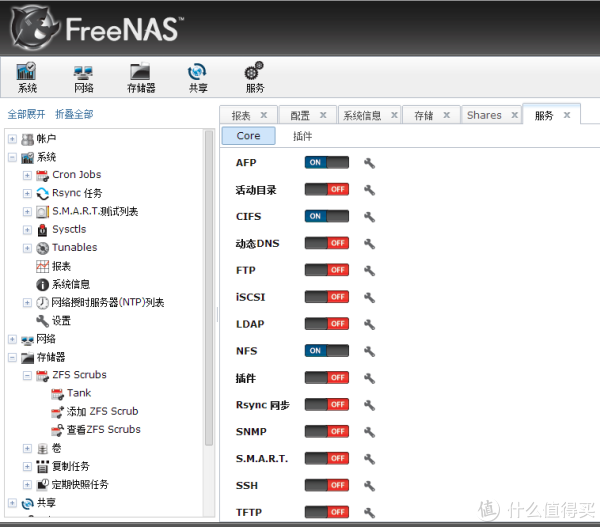Image resolution: width=600 pixels, height=527 pixels.
Task: Click the 全部展开 (Expand All) link
Action: (25, 115)
